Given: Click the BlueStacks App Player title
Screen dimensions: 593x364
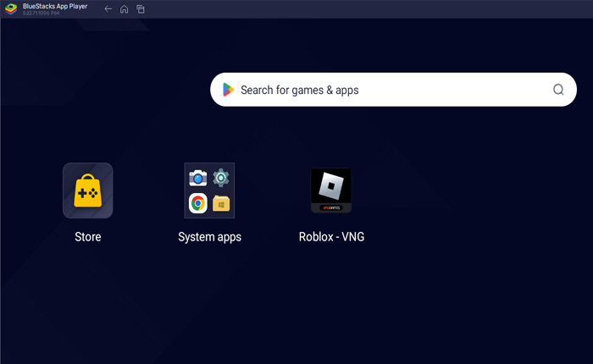Looking at the screenshot, I should tap(55, 6).
